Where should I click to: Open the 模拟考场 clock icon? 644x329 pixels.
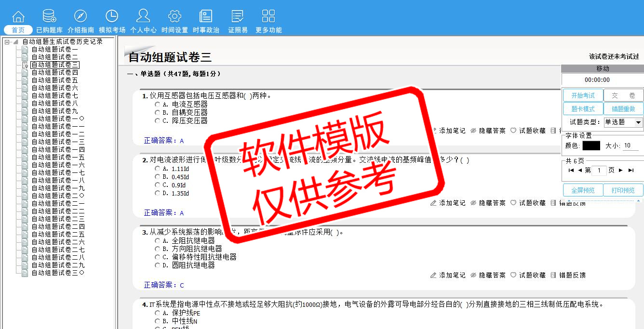coord(112,16)
